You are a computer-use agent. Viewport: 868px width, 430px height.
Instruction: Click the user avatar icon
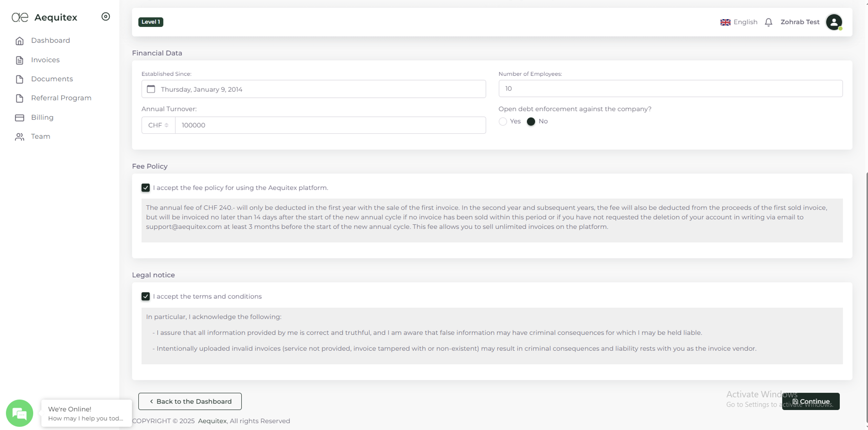834,22
